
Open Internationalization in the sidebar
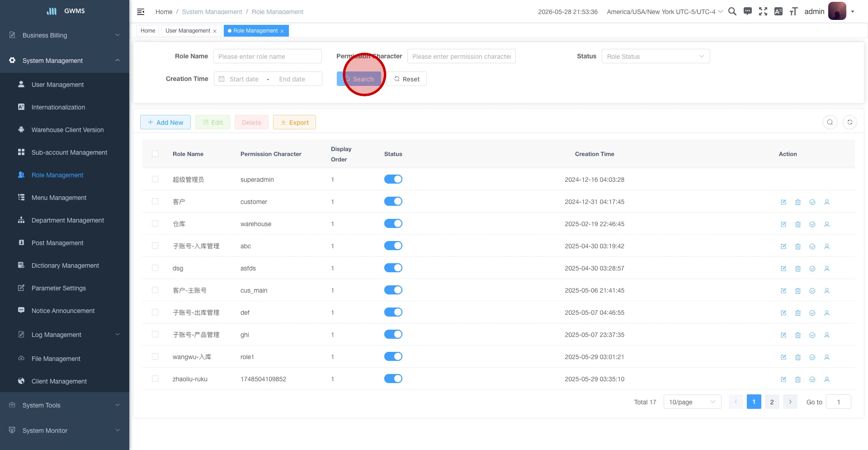(x=65, y=107)
